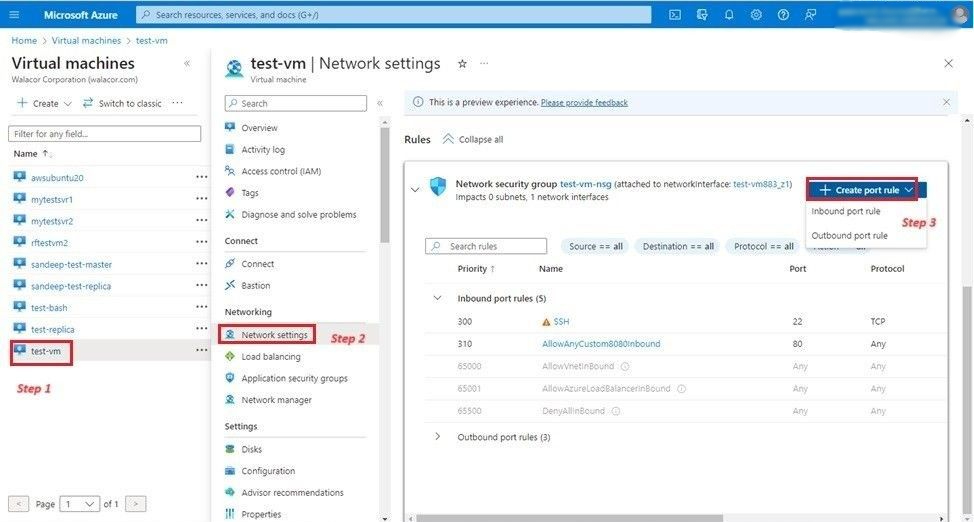
Task: Open the ellipsis next to Switch to classic
Action: click(x=177, y=103)
